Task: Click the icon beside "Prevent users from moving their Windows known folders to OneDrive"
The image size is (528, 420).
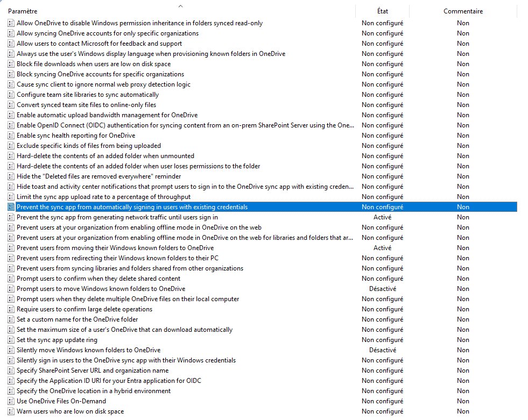Action: pos(11,248)
